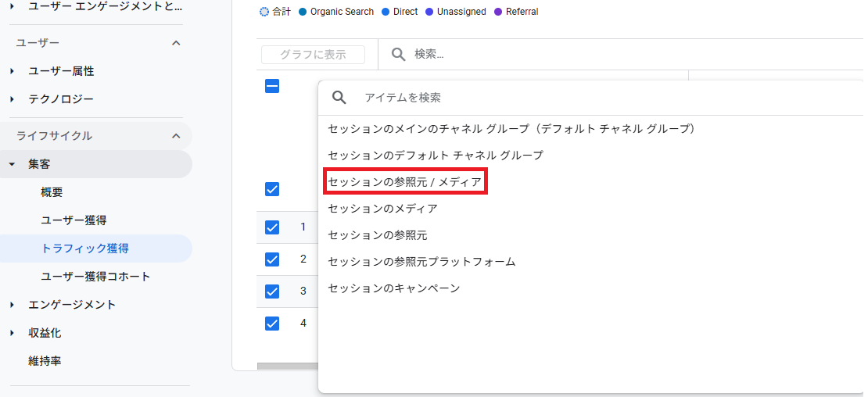Toggle the Direct legend dot

[x=386, y=12]
